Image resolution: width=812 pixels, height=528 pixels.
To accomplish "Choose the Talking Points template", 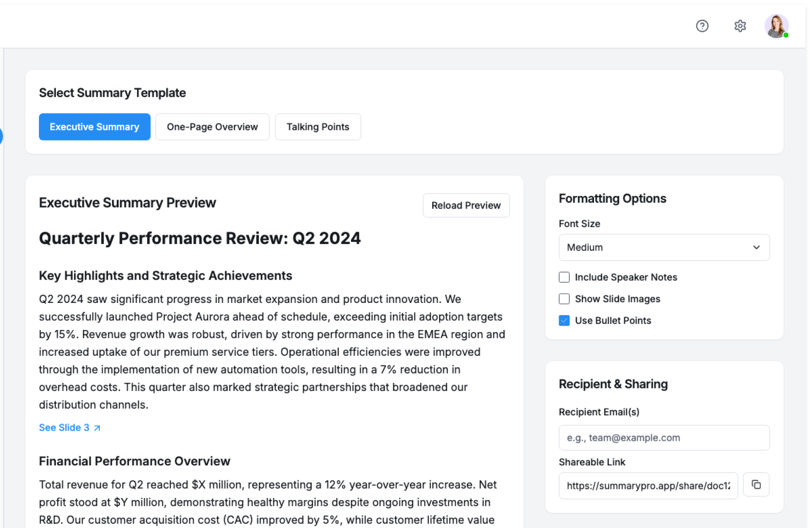I will [318, 127].
